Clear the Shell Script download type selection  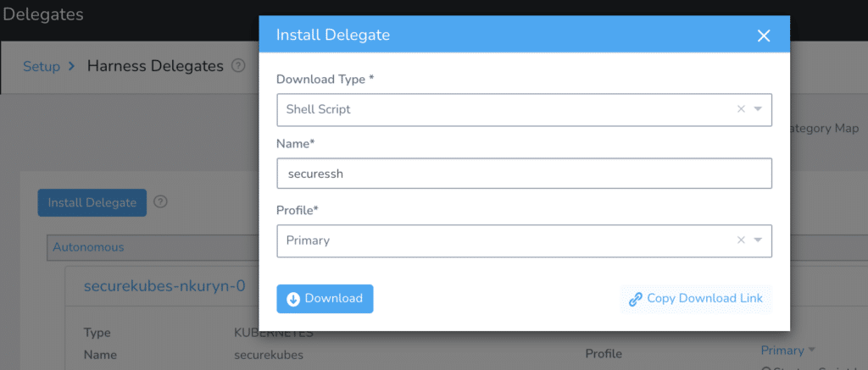(741, 109)
